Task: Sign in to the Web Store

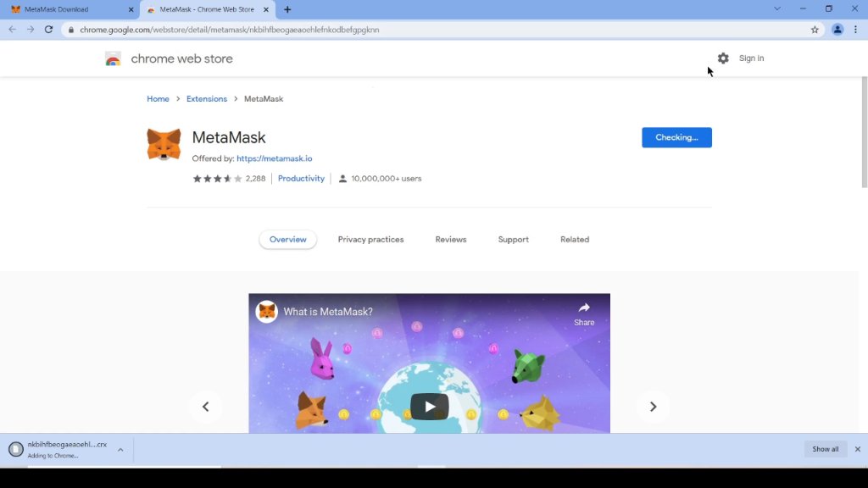Action: [x=751, y=58]
